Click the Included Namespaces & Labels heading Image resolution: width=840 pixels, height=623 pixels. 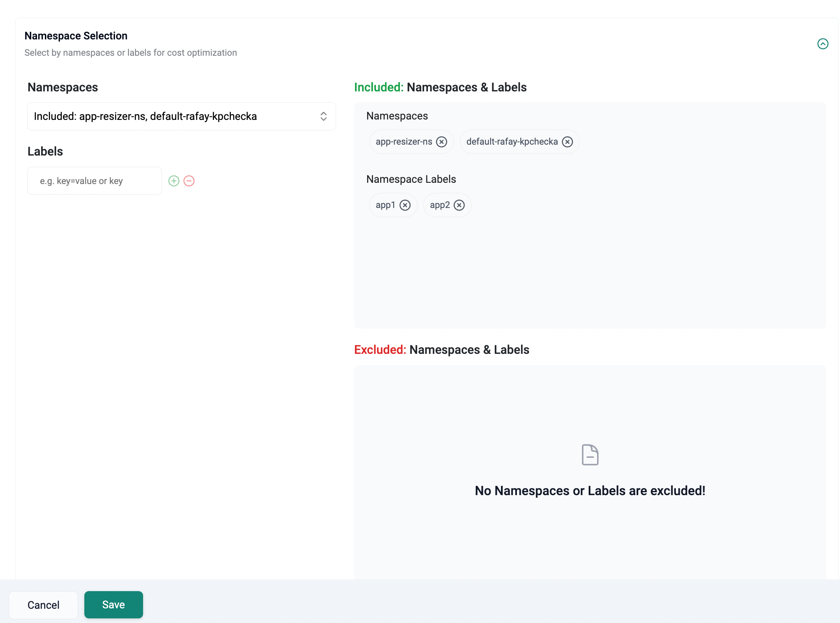[x=440, y=87]
